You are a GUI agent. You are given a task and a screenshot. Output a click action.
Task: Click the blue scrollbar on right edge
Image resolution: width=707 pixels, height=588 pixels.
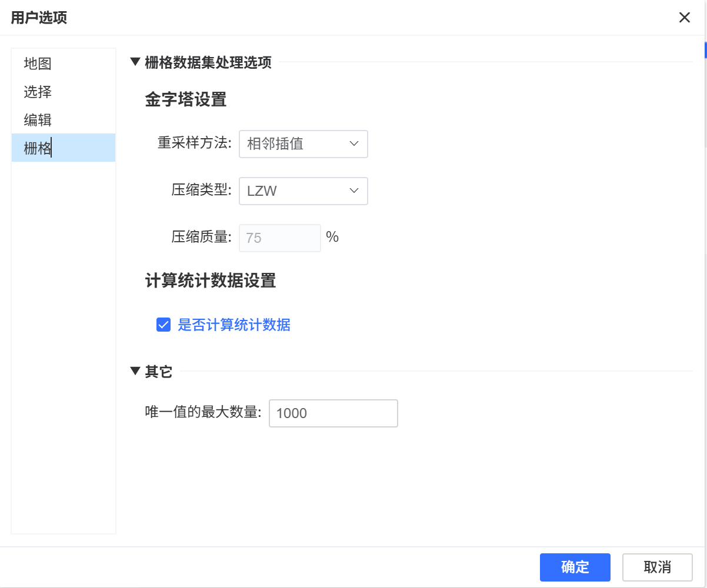point(705,50)
